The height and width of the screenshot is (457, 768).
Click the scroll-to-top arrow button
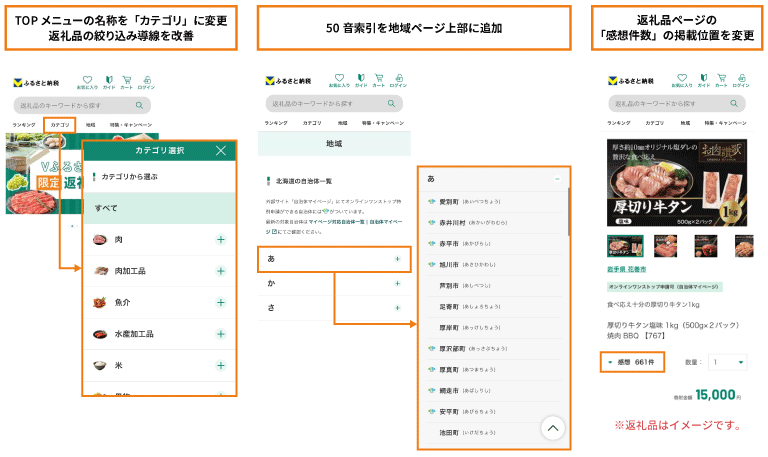[x=553, y=428]
